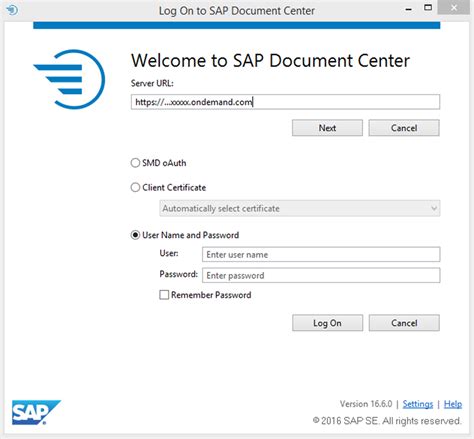
Task: Open the Help link
Action: pyautogui.click(x=453, y=404)
